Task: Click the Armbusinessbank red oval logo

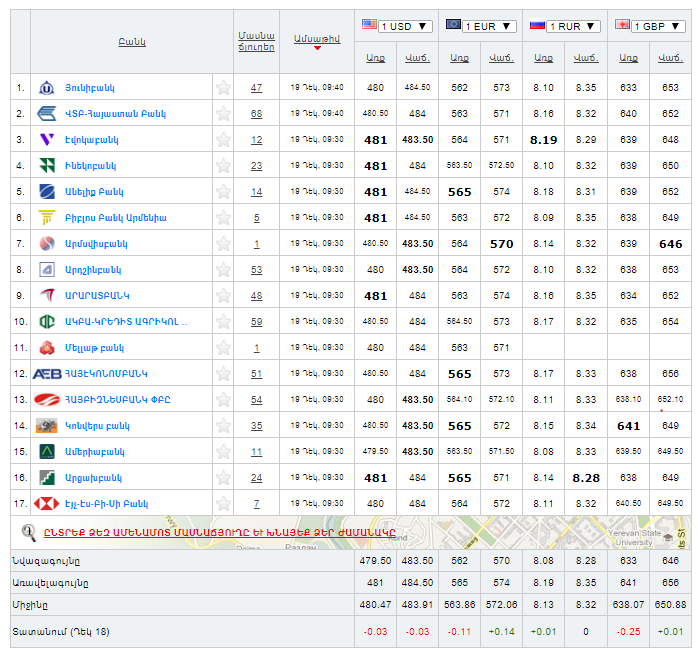Action: [x=47, y=400]
